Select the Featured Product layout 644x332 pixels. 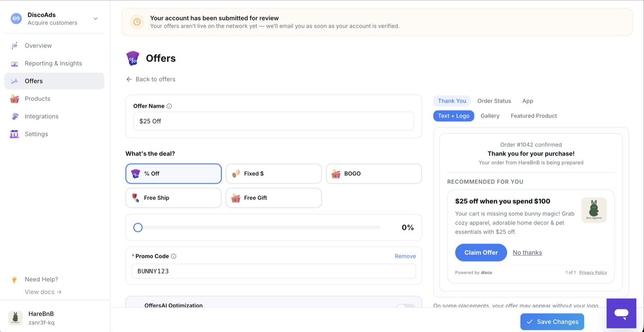pyautogui.click(x=533, y=116)
